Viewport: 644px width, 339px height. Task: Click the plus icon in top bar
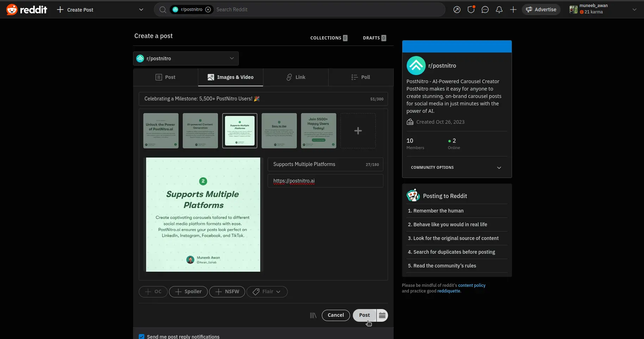(513, 10)
